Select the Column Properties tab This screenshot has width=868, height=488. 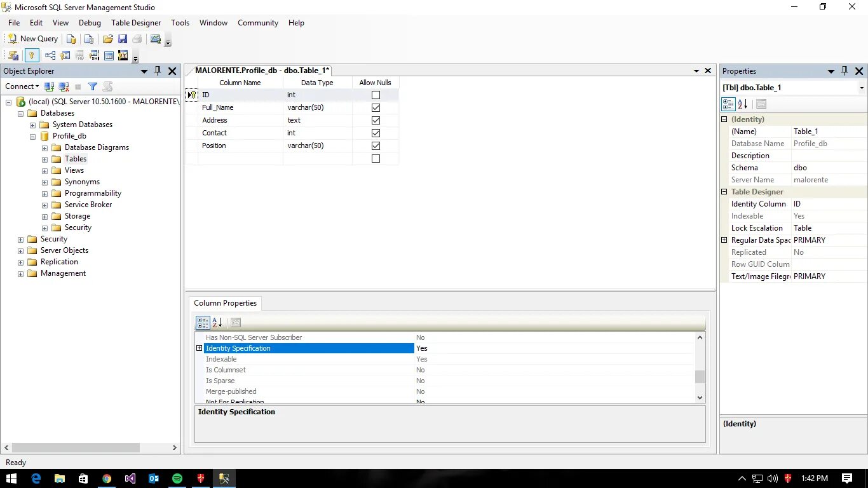coord(225,303)
